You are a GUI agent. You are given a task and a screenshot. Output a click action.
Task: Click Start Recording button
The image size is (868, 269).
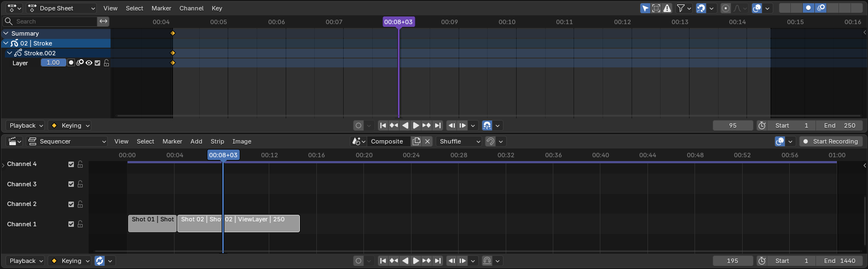(831, 141)
